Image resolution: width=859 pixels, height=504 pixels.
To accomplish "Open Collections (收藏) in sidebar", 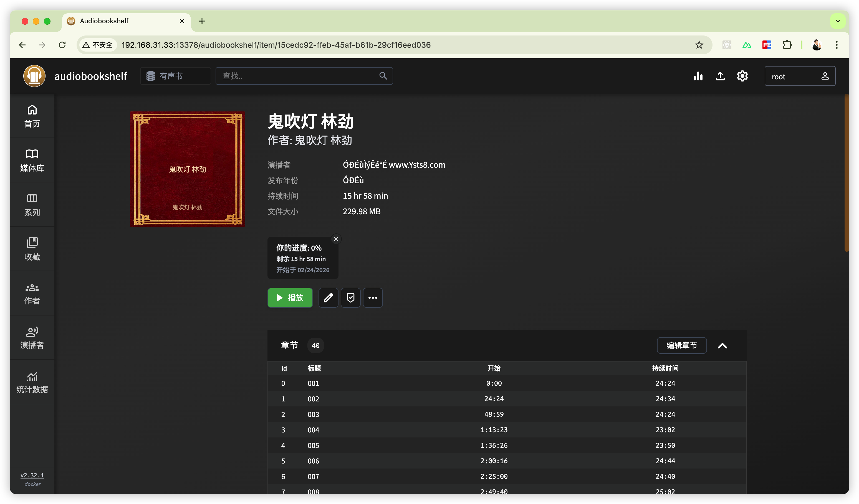I will [x=32, y=249].
